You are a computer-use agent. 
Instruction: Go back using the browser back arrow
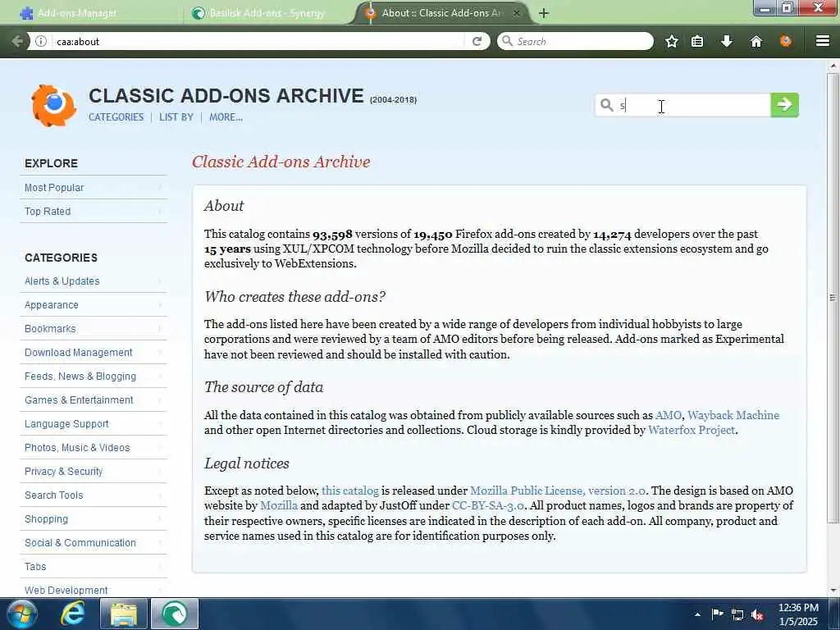click(x=17, y=41)
